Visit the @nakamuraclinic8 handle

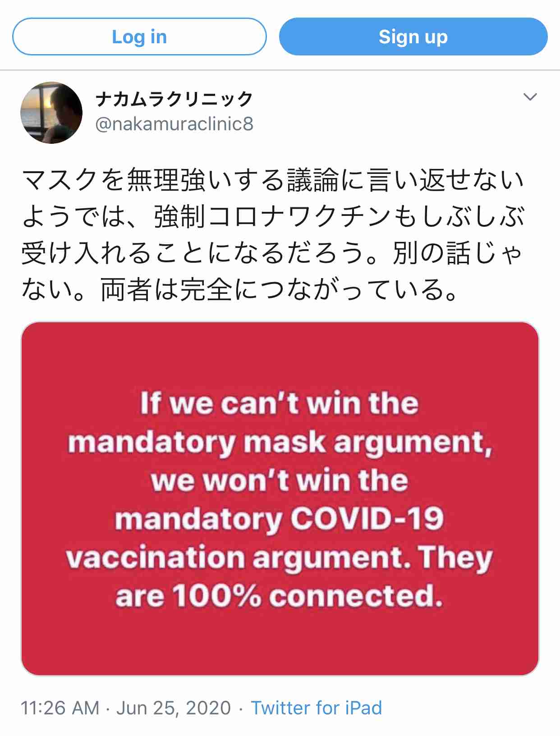pos(174,124)
